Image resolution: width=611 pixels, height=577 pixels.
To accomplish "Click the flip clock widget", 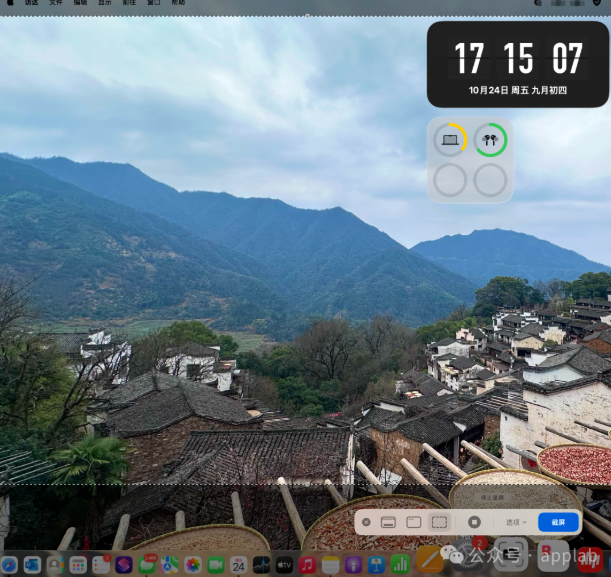I will pos(518,63).
